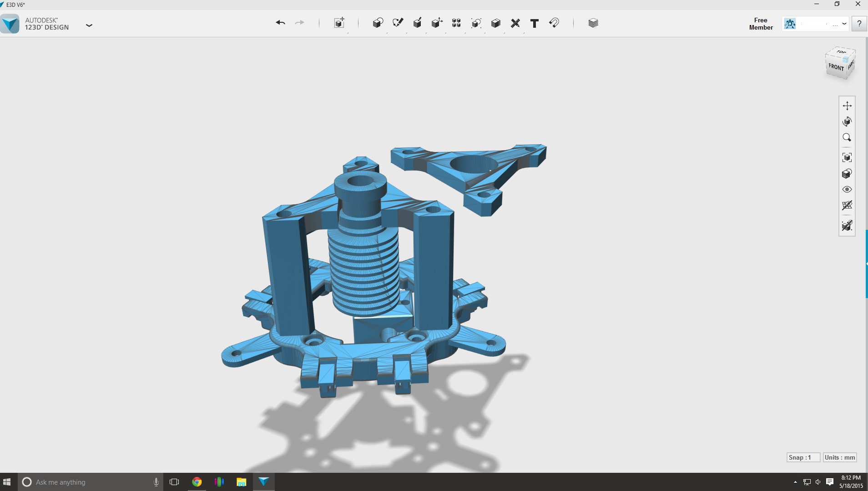This screenshot has width=868, height=491.
Task: Click the Snap : 1 button
Action: coord(803,457)
